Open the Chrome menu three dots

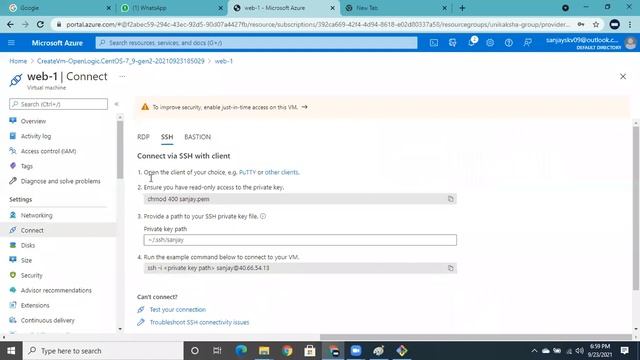coord(630,24)
